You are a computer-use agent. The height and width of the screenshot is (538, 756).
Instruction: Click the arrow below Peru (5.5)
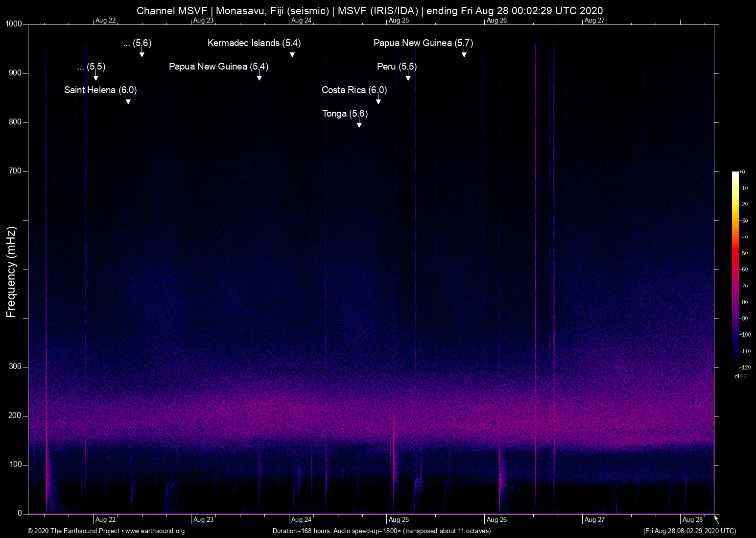click(408, 77)
